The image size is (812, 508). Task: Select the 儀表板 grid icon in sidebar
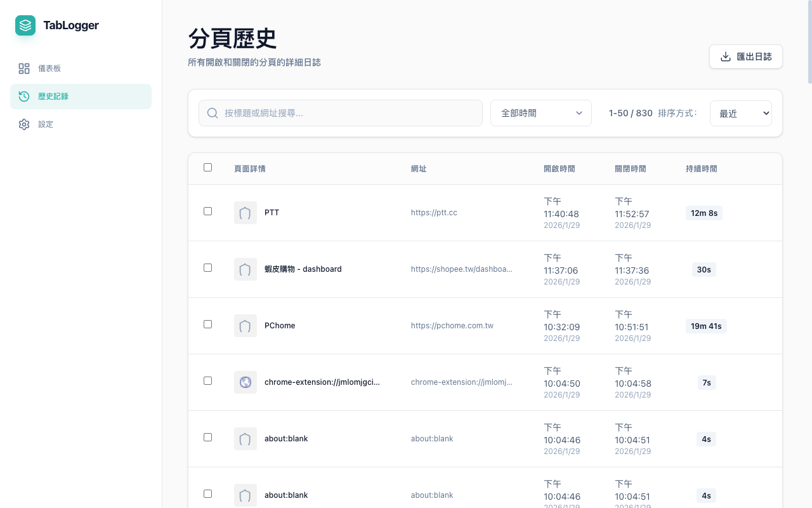point(24,68)
